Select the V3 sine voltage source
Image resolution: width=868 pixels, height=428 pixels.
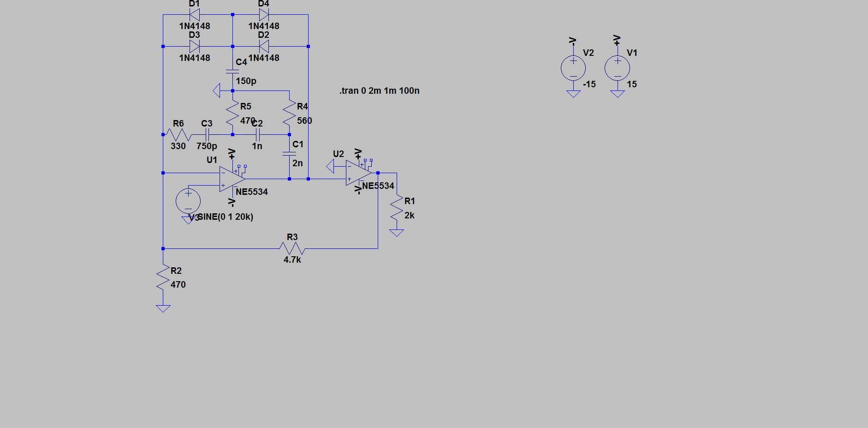(188, 201)
